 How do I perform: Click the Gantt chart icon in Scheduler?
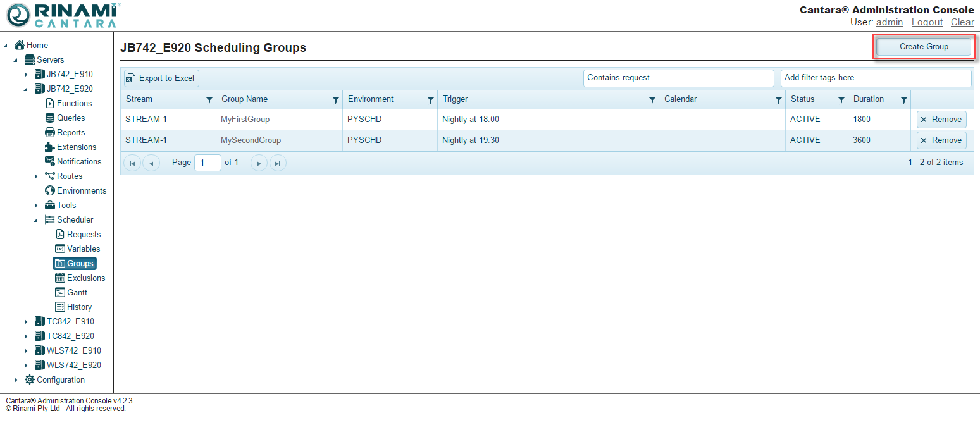(60, 293)
